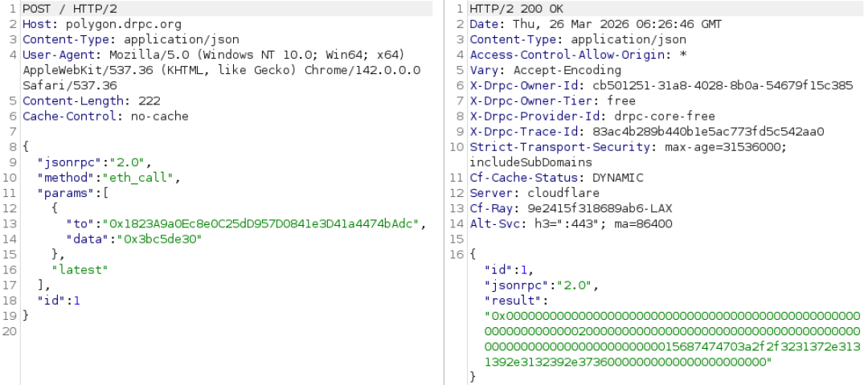
Task: Click the Cf-Ray header value
Action: [x=597, y=208]
